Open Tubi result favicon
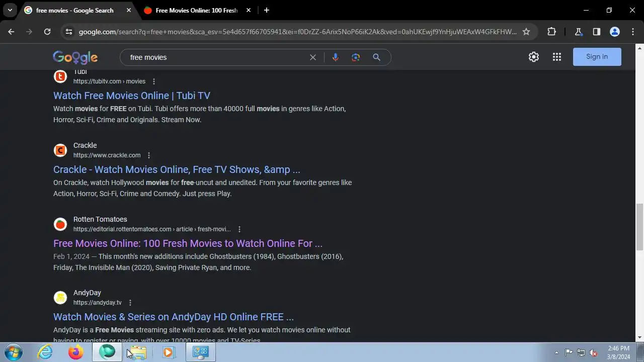Viewport: 644px width, 362px height. pyautogui.click(x=60, y=76)
